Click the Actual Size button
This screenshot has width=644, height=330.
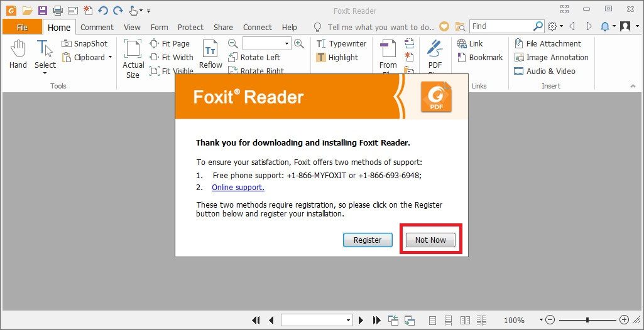133,59
